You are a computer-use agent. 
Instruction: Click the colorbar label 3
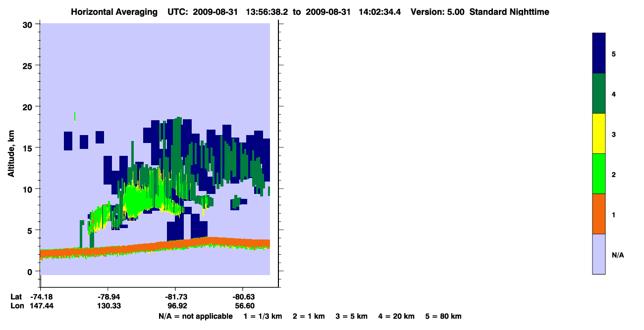(x=614, y=134)
